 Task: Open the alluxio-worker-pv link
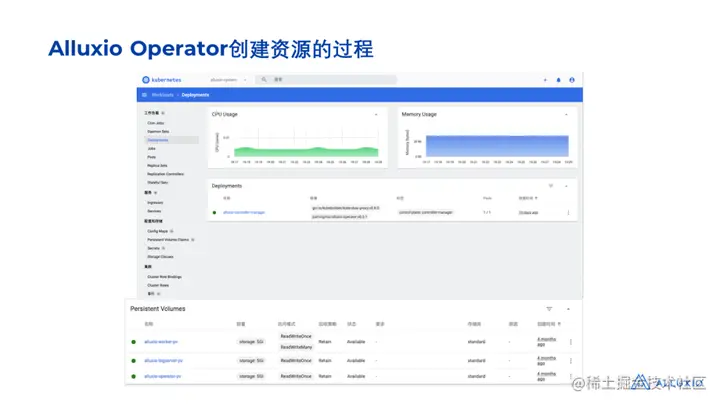coord(161,342)
